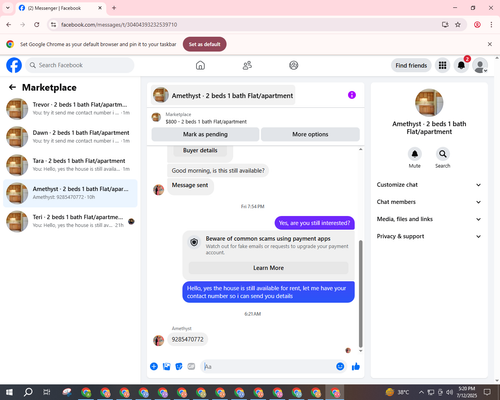Click the Marketplace listing $800 thumbnail
The width and height of the screenshot is (500, 400).
[156, 117]
